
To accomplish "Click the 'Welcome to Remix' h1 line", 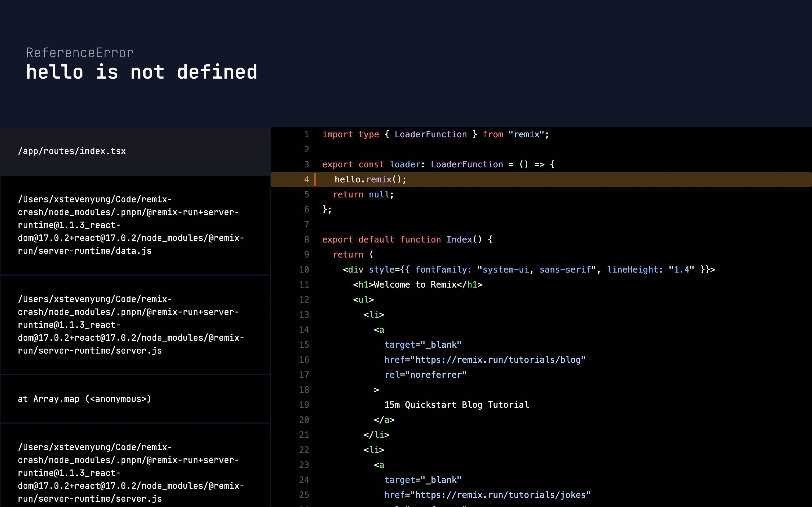I will (x=417, y=285).
